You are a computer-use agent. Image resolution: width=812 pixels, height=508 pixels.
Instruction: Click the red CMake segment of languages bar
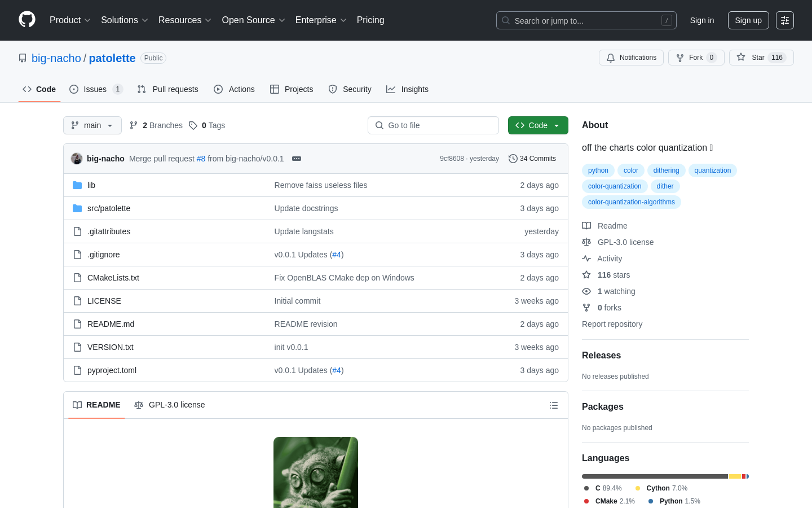pos(744,476)
